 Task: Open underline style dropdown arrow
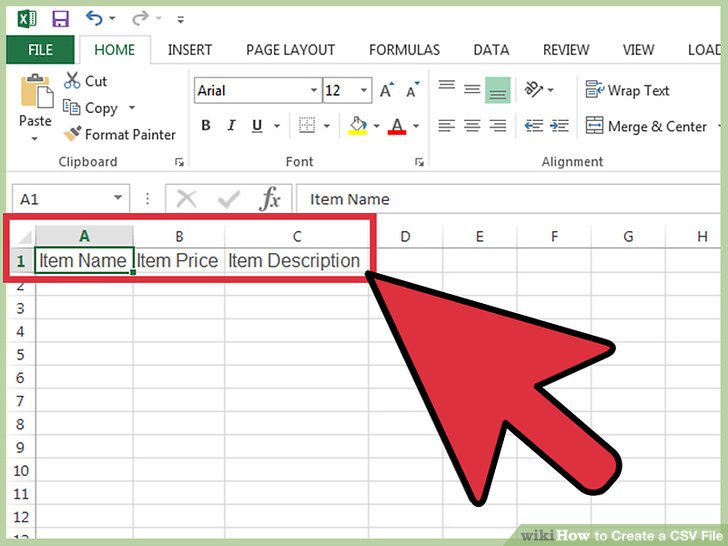point(277,126)
